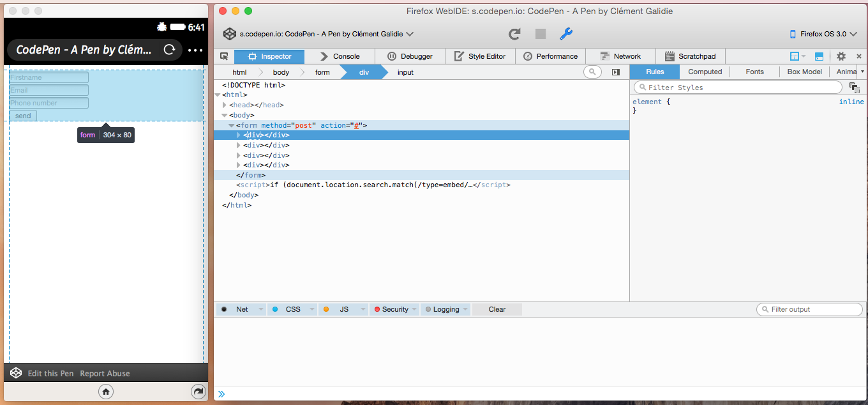This screenshot has width=868, height=405.
Task: Open the CSS filter dropdown arrow
Action: pyautogui.click(x=312, y=309)
